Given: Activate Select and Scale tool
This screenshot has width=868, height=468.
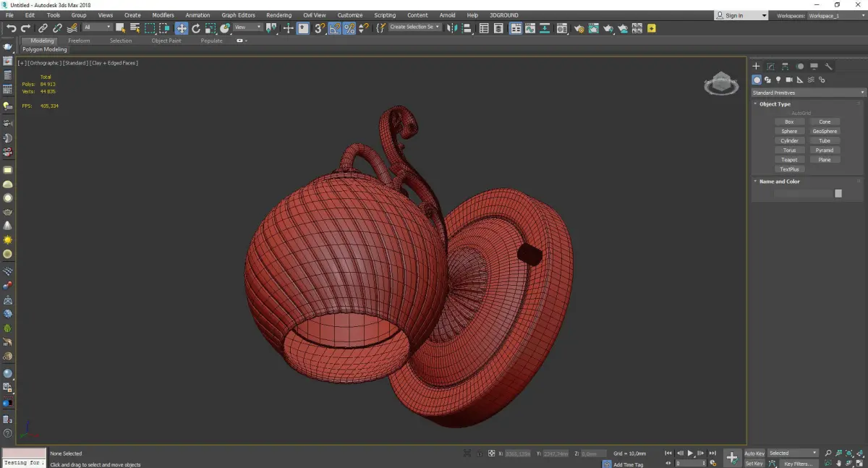Looking at the screenshot, I should (210, 28).
